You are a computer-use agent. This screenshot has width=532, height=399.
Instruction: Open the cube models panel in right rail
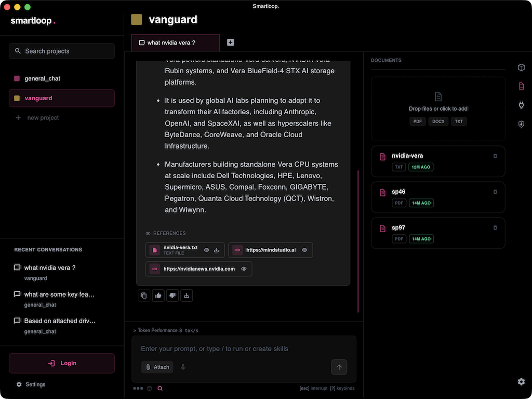(522, 67)
